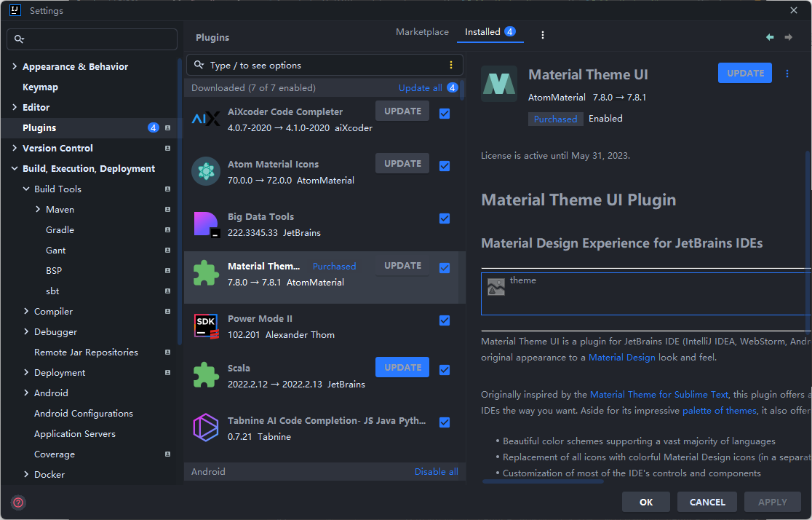Click Disable all for Android group
This screenshot has width=812, height=520.
(436, 472)
